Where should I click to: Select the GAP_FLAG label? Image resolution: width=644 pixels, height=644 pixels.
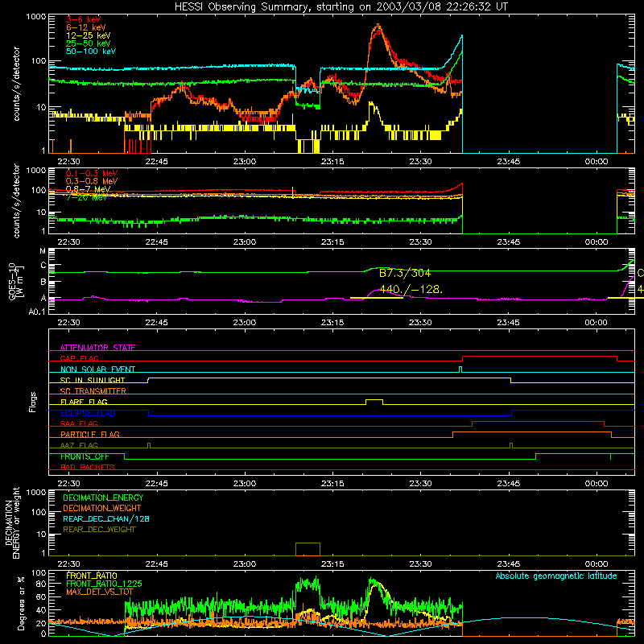[79, 358]
